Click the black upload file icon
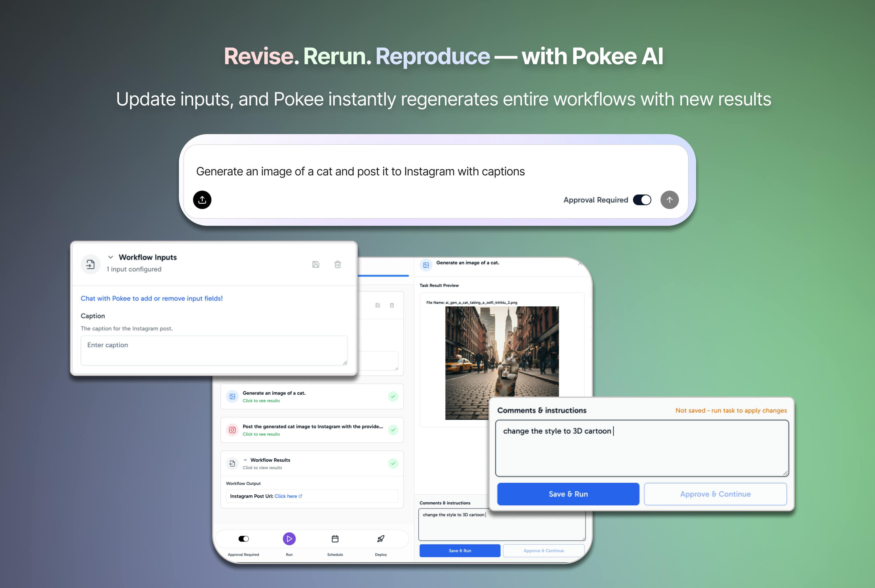This screenshot has width=875, height=588. coord(202,199)
